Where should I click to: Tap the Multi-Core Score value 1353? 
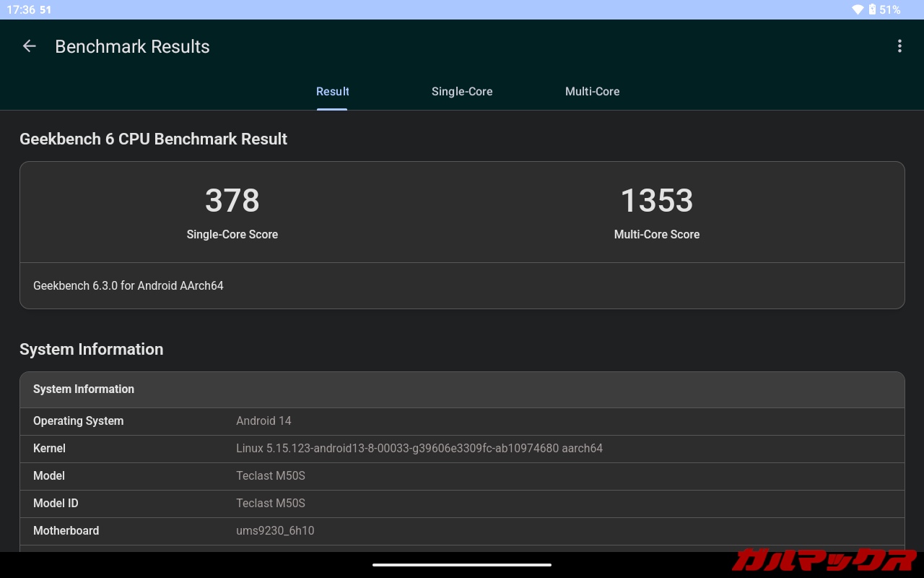pos(656,201)
